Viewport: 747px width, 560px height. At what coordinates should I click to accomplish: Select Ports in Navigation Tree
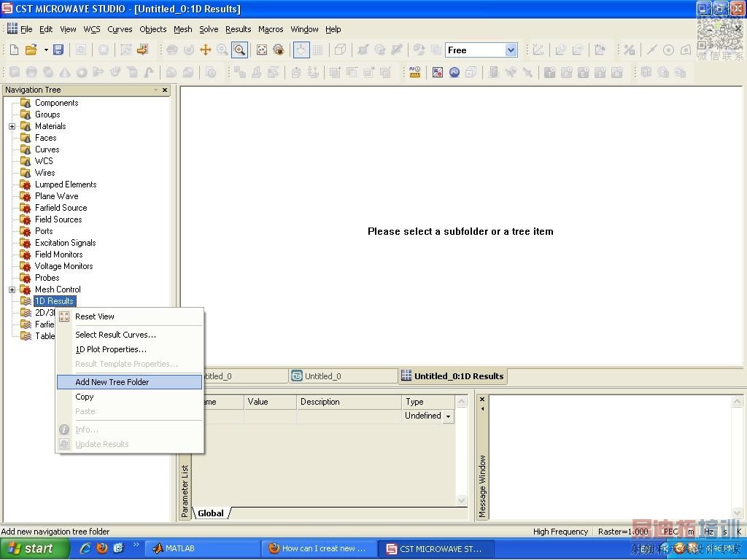pos(44,231)
